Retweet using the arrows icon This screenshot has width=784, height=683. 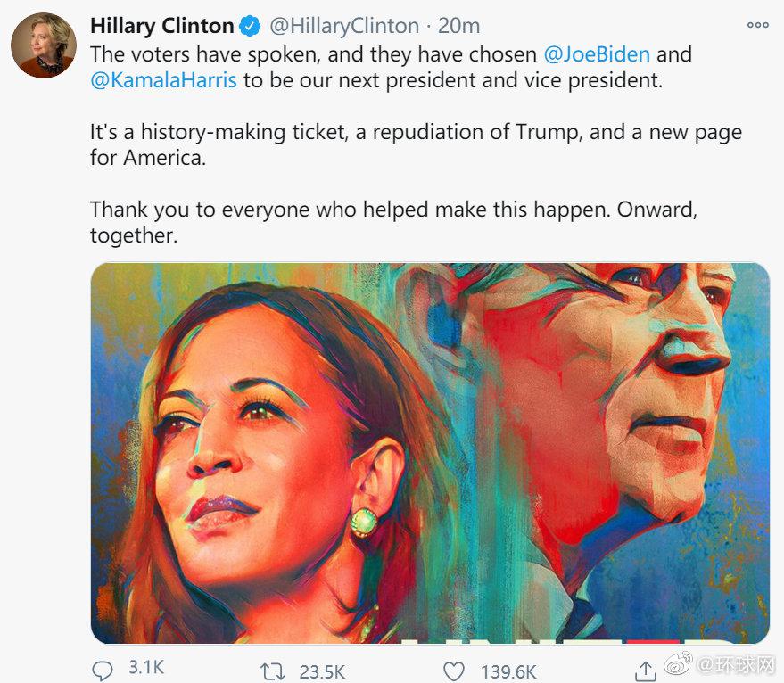tap(274, 670)
